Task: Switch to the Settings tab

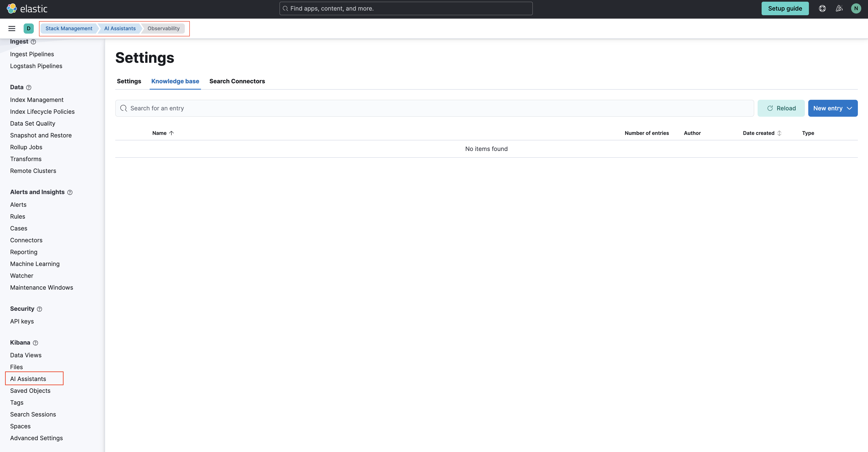Action: [x=129, y=81]
